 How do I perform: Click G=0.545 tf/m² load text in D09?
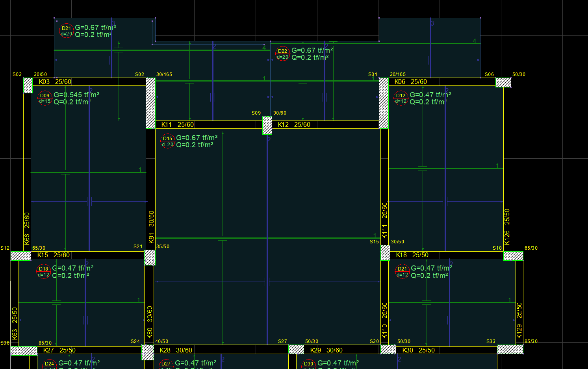click(x=76, y=95)
